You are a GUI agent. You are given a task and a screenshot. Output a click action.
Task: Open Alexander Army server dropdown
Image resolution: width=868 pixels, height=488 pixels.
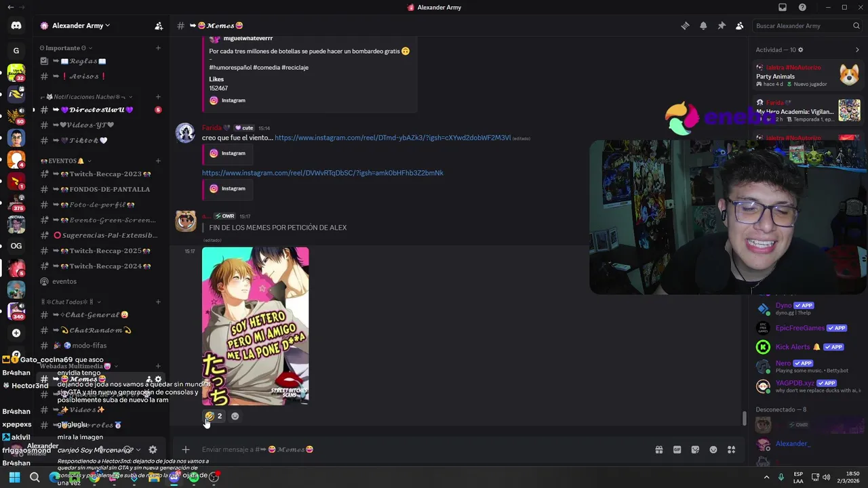click(81, 26)
